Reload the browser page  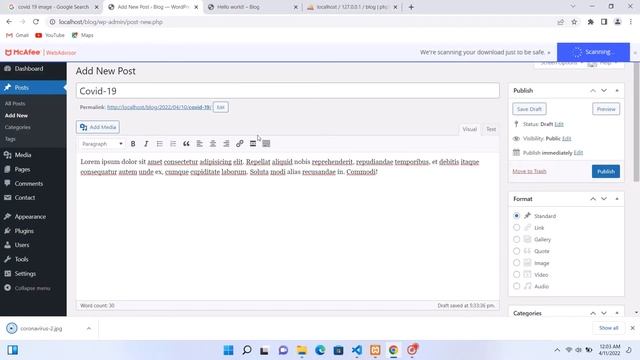(36, 22)
